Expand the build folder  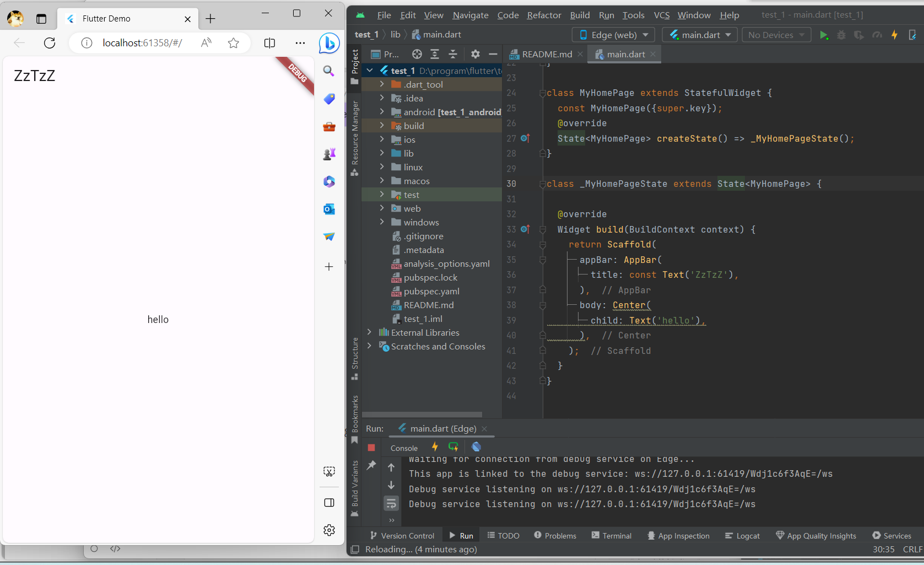[x=382, y=126]
